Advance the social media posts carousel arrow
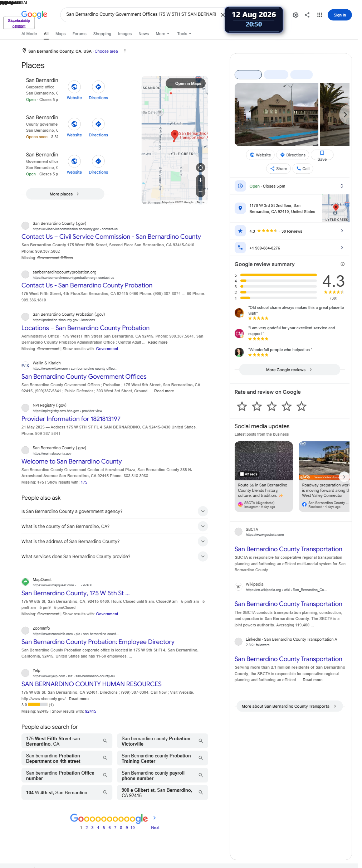The image size is (362, 868). pos(344,476)
